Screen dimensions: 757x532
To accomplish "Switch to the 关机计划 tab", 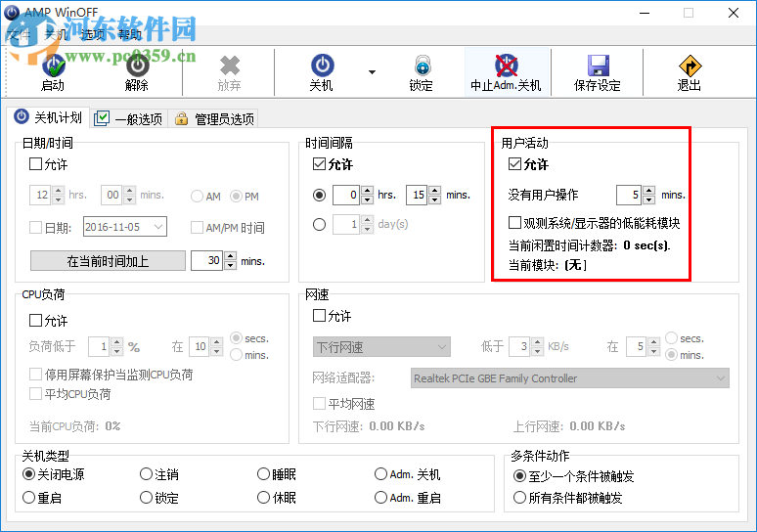I will pos(48,117).
